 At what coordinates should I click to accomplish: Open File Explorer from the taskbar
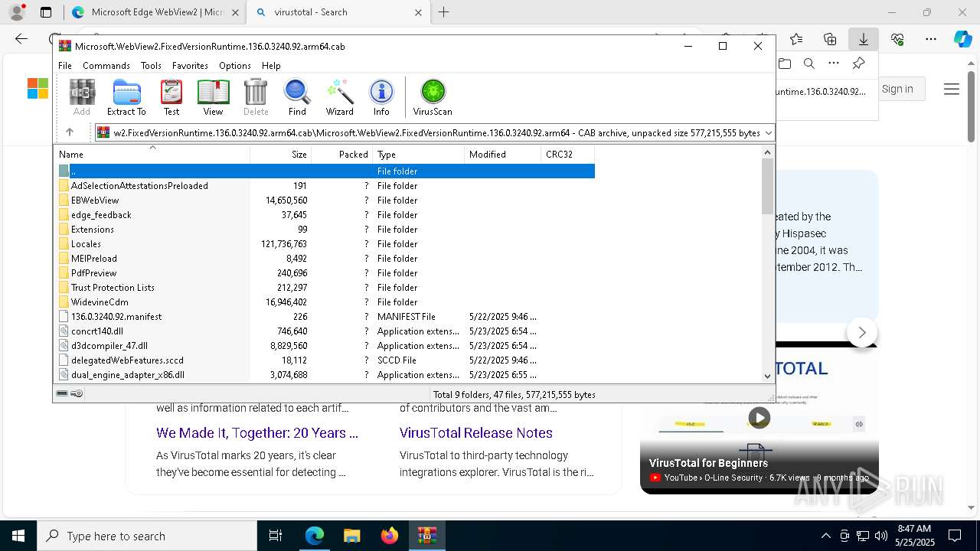coord(351,536)
